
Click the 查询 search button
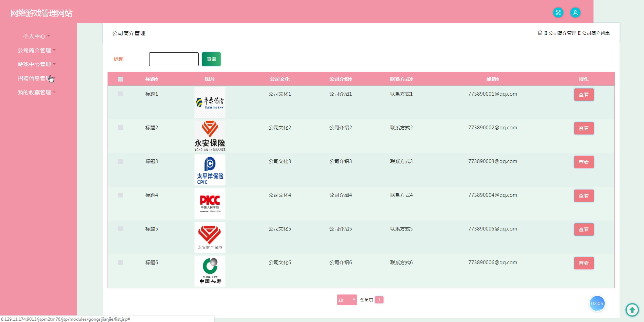click(211, 59)
